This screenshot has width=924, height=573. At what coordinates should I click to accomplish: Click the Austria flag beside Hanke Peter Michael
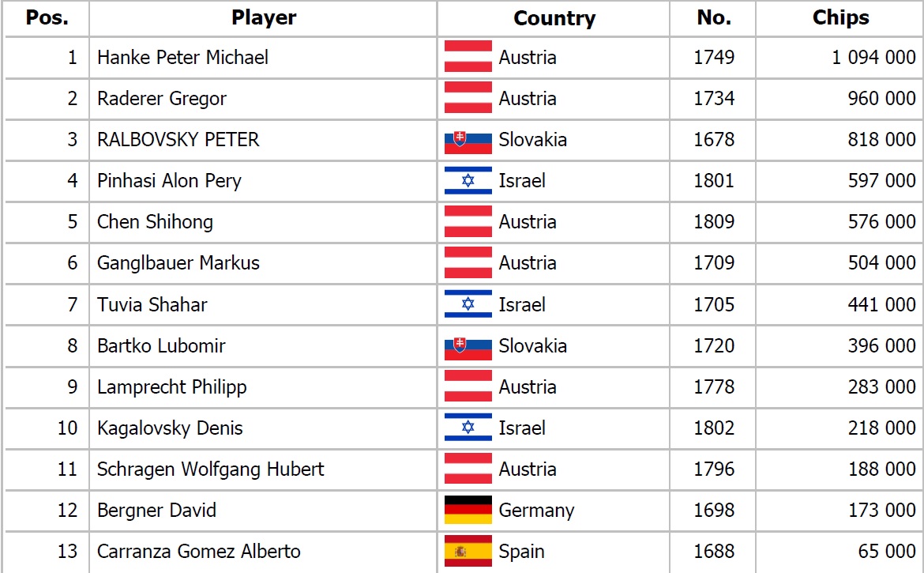tap(468, 57)
